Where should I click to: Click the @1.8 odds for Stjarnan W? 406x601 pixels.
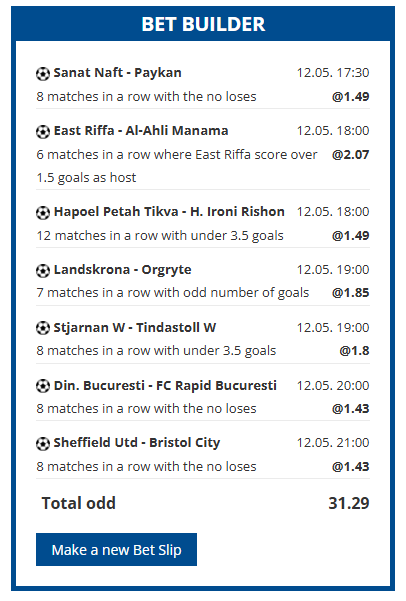354,351
